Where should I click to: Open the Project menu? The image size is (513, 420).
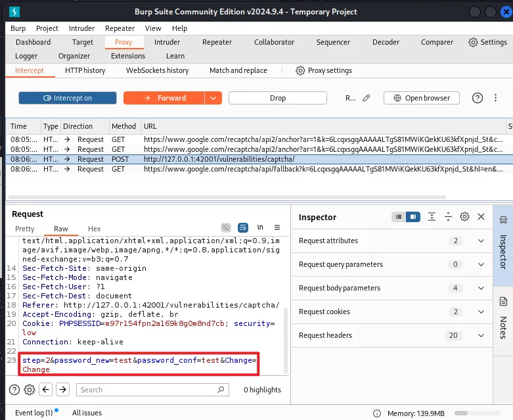tap(47, 28)
